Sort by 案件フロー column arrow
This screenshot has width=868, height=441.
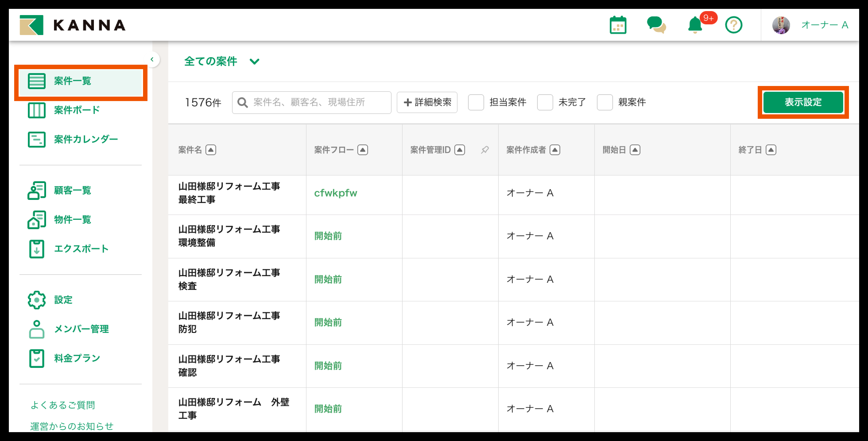pos(362,150)
